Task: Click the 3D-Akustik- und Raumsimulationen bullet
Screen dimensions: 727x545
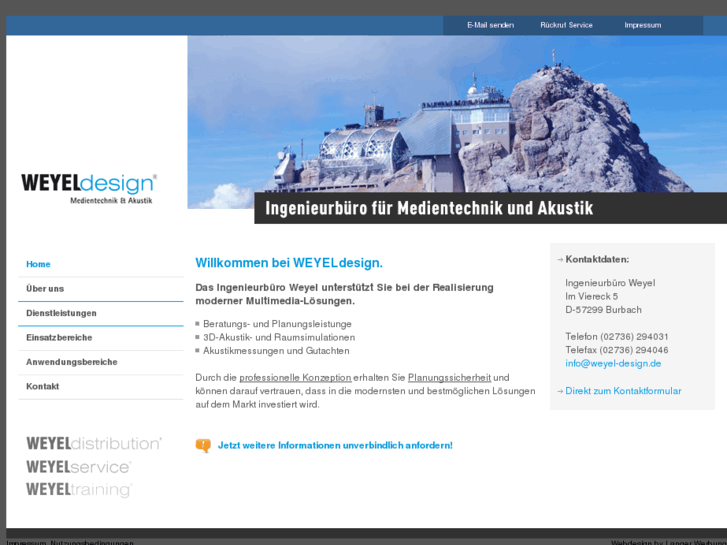Action: [279, 338]
